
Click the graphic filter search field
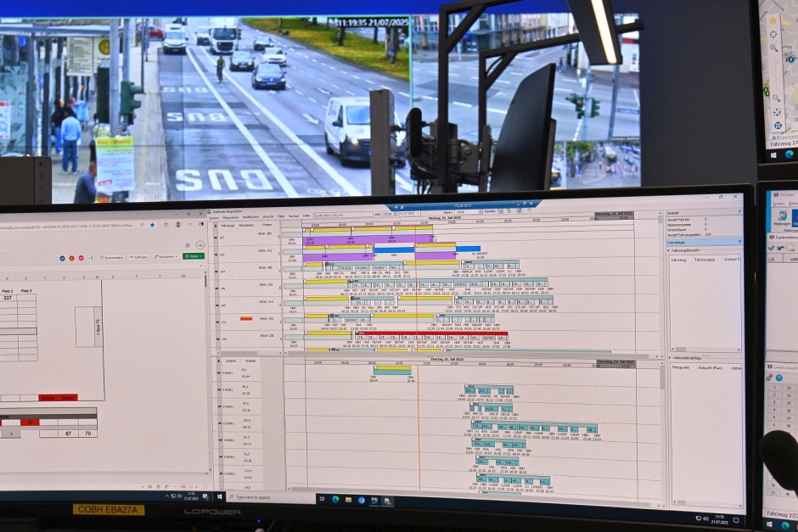coord(343,215)
